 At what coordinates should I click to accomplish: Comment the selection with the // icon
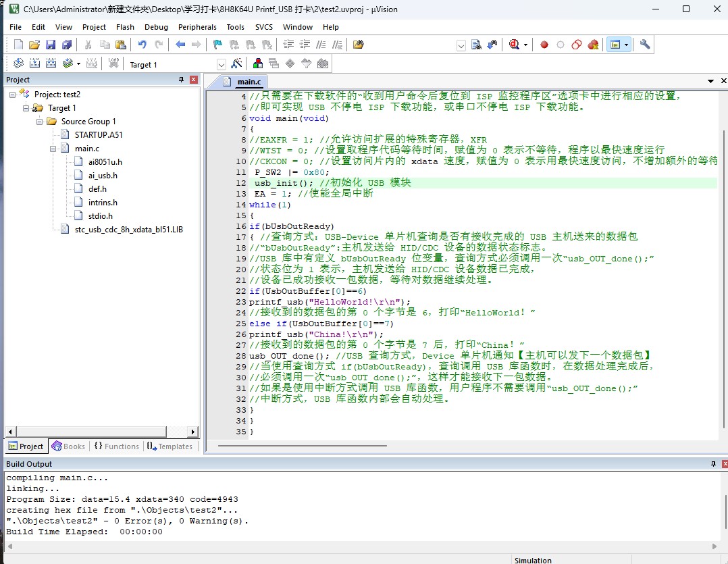[321, 45]
